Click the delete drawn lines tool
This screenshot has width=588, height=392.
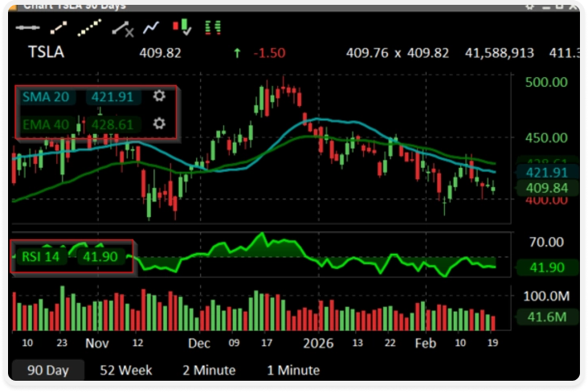point(123,28)
